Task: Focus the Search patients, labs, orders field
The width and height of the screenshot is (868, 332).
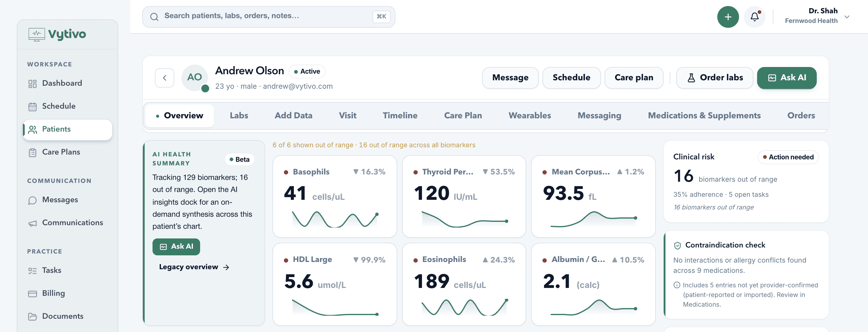Action: click(x=269, y=17)
